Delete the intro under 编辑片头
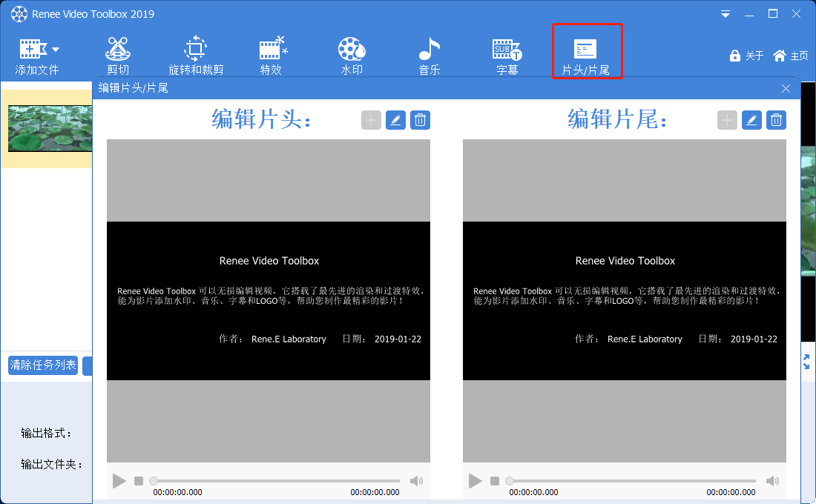The width and height of the screenshot is (816, 504). (420, 120)
